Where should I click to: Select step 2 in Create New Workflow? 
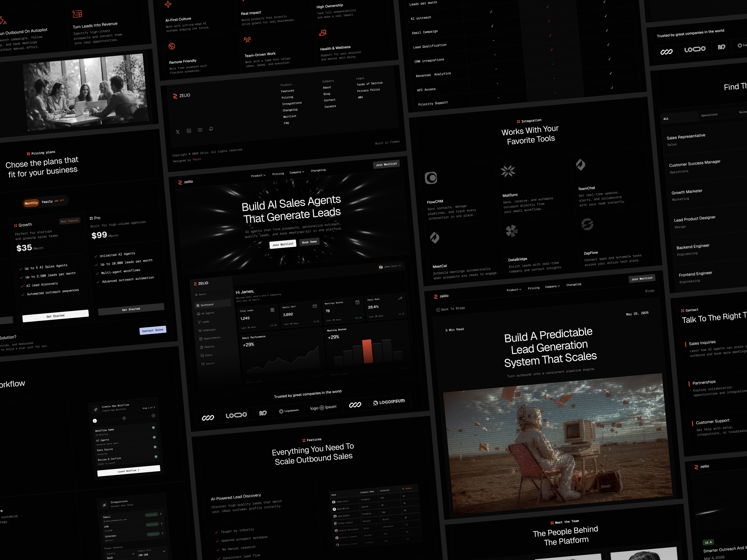[124, 418]
